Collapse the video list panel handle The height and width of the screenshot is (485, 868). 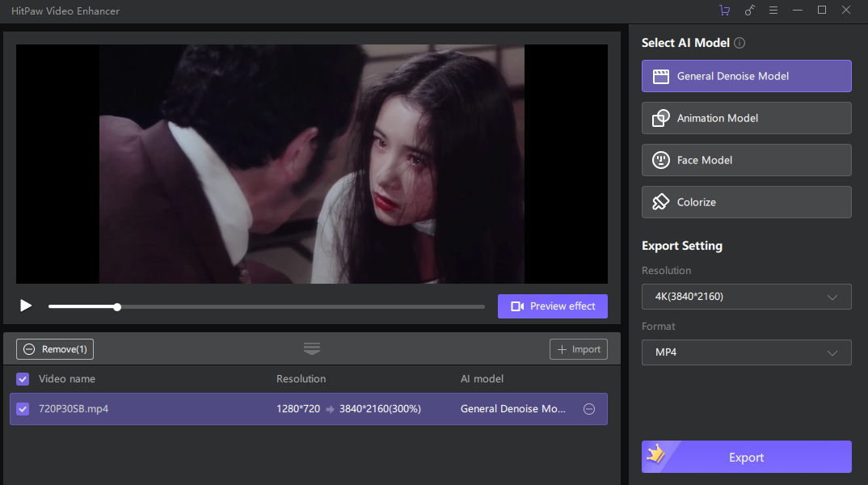(312, 349)
